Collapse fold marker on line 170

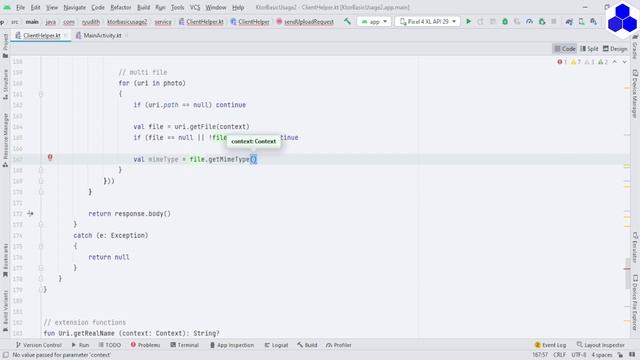pos(40,192)
